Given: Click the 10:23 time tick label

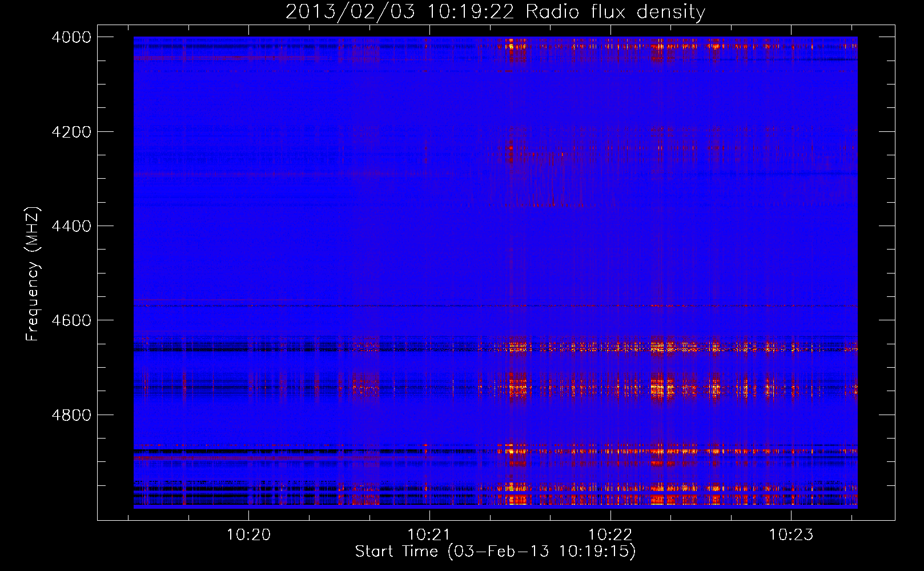Looking at the screenshot, I should tap(791, 535).
